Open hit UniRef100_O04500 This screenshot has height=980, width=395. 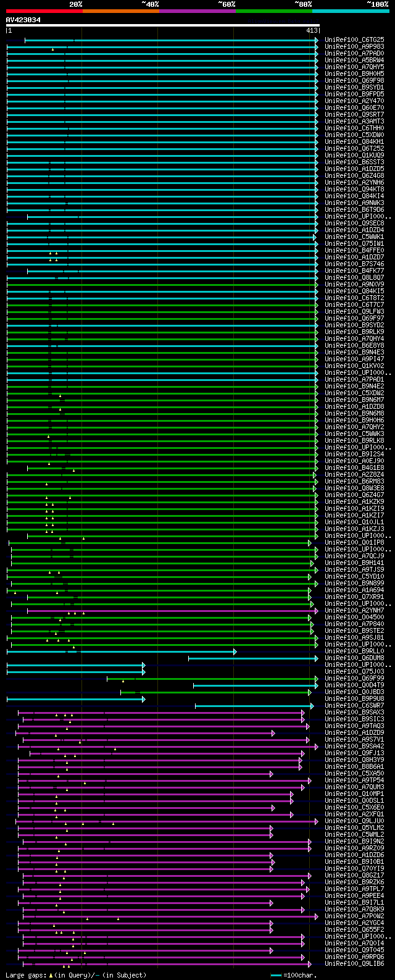(354, 617)
